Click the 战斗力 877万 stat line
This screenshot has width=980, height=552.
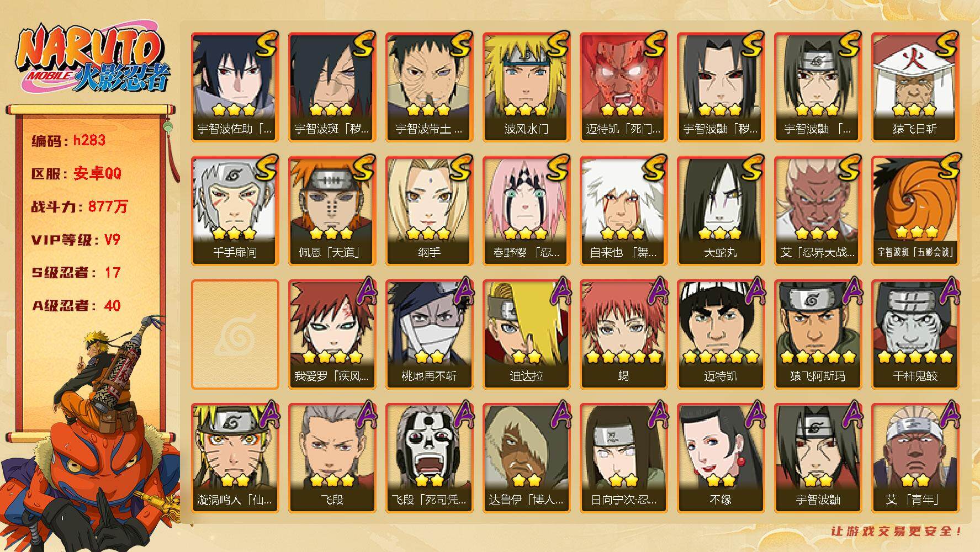pos(80,206)
